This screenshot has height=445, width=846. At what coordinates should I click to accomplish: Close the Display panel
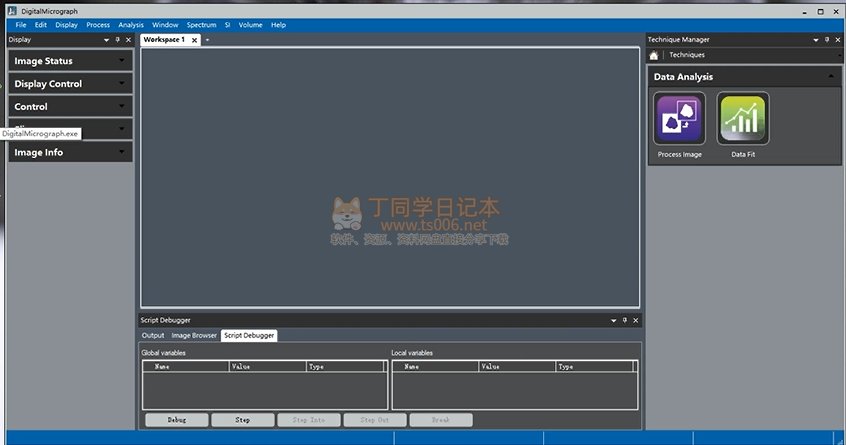(x=128, y=39)
